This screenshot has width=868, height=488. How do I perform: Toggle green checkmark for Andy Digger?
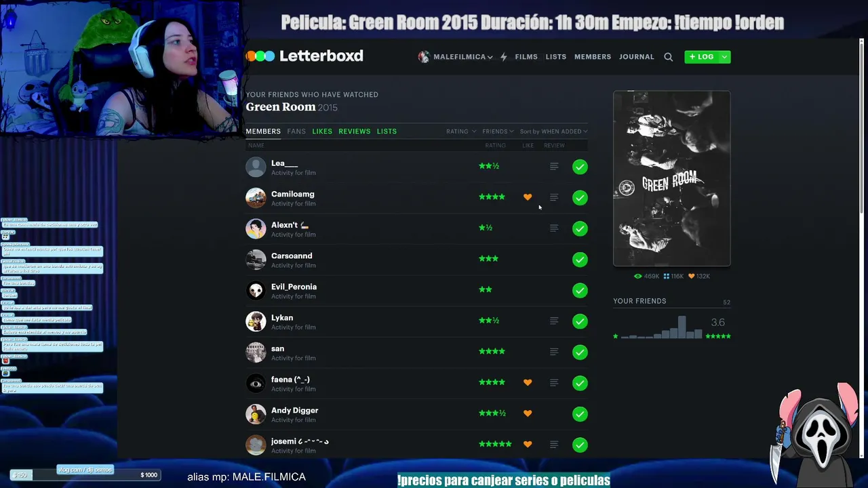[x=580, y=414]
